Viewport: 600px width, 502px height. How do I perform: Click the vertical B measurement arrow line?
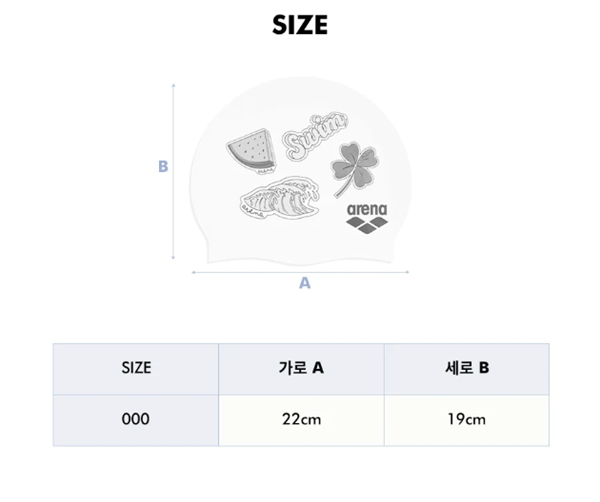173,171
